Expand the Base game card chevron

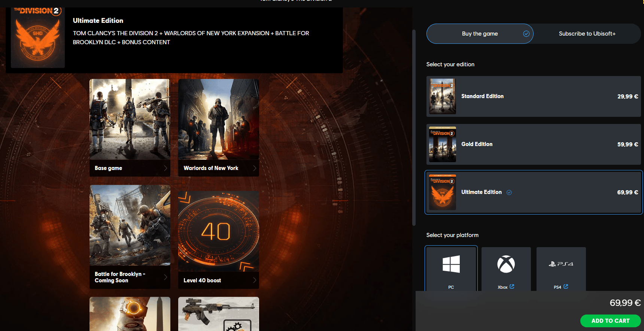[165, 168]
